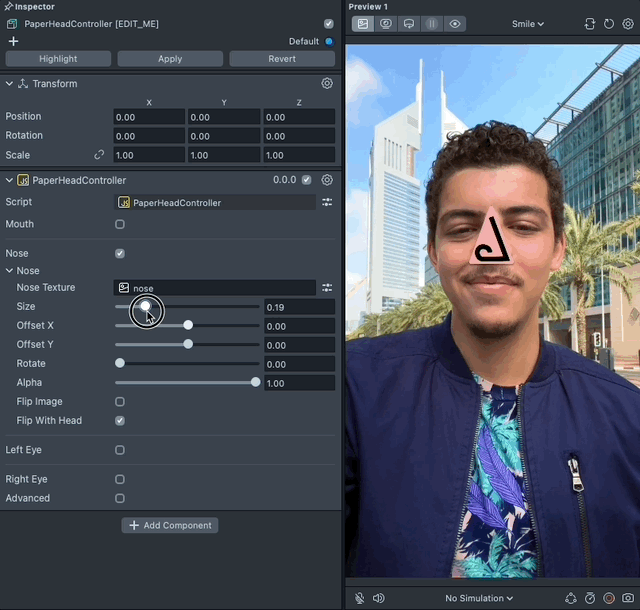Open the Smile preview dropdown
Viewport: 640px width, 610px height.
pos(528,24)
